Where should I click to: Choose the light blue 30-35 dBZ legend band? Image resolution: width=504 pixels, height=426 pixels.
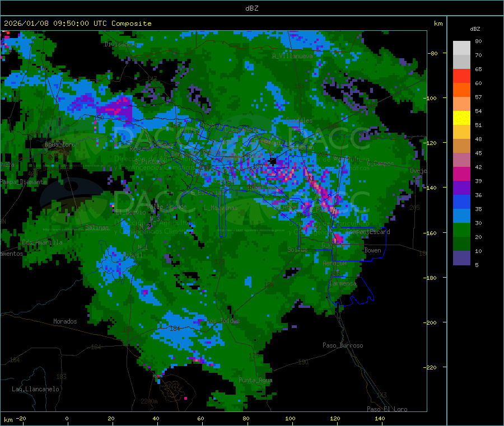[x=461, y=216]
